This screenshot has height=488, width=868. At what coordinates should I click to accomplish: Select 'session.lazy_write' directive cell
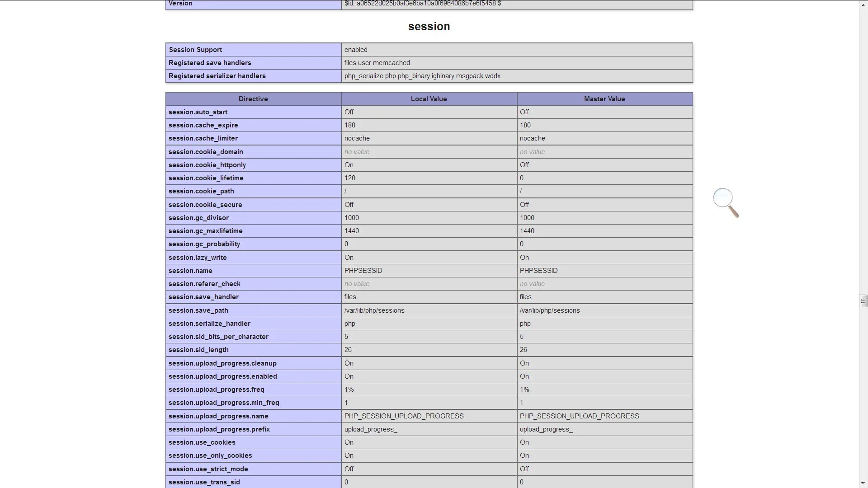253,258
